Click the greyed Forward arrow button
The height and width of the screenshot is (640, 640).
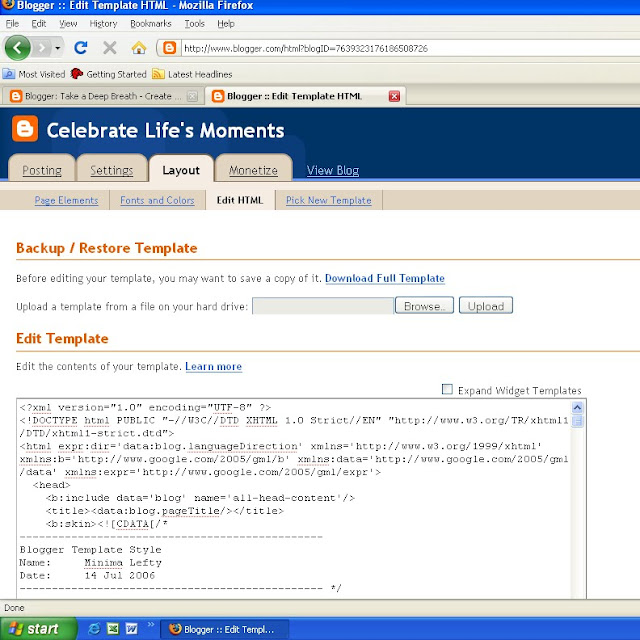click(42, 48)
